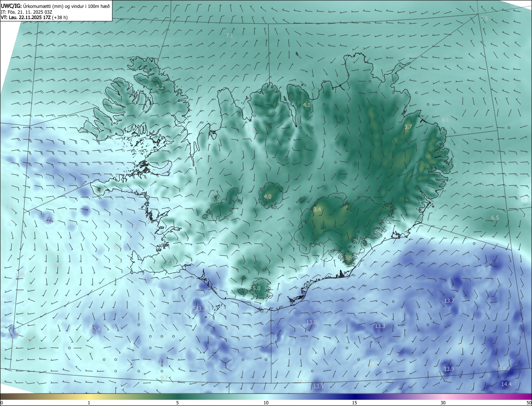The height and width of the screenshot is (406, 532).
Task: Pick the pink band of the colour scale
Action: coord(443,396)
